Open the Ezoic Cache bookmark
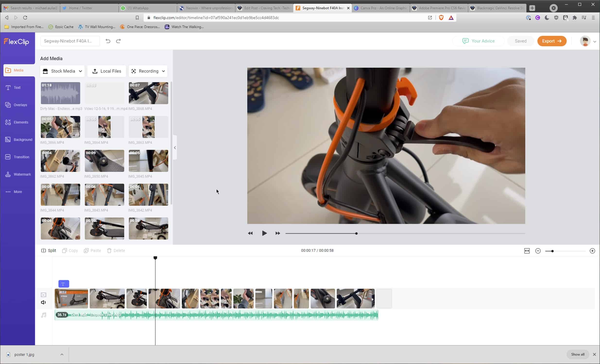600x364 pixels. (61, 27)
